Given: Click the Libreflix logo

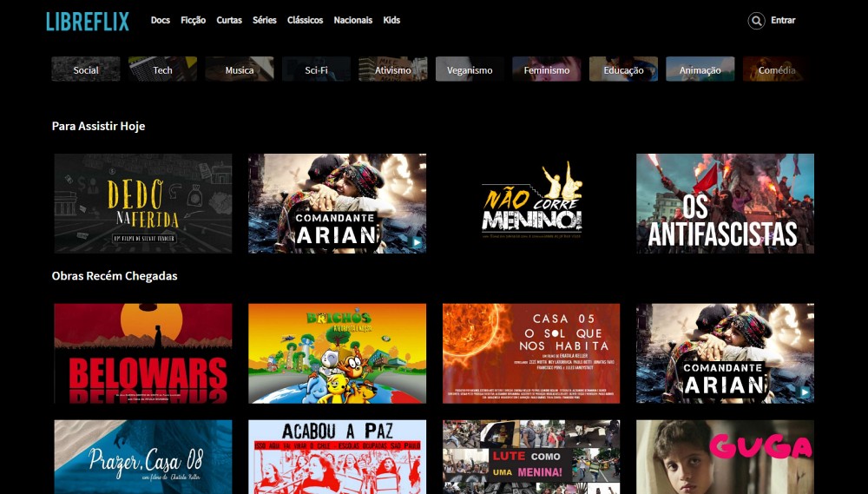Looking at the screenshot, I should 88,21.
